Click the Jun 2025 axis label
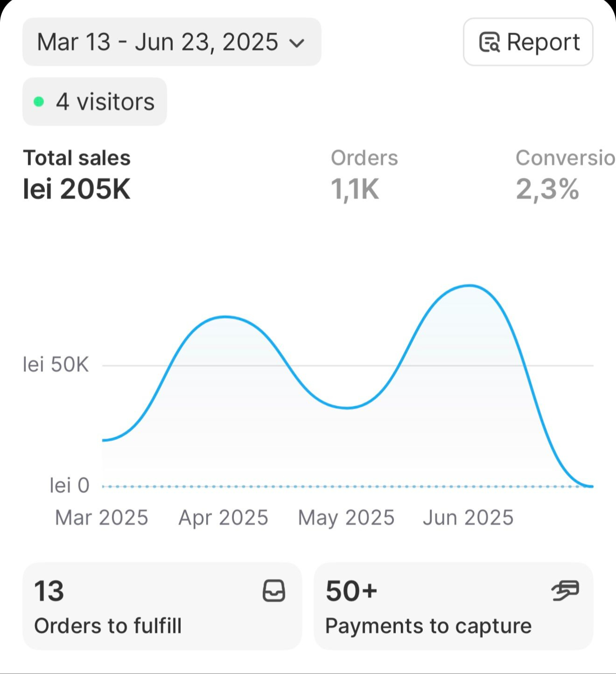This screenshot has width=616, height=674. [468, 518]
